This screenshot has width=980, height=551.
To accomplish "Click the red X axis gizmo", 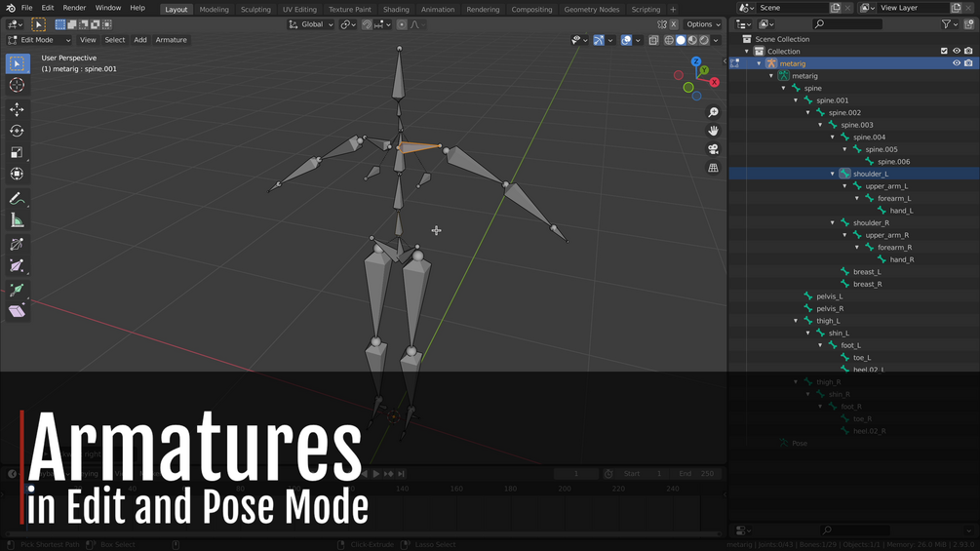I will click(715, 82).
